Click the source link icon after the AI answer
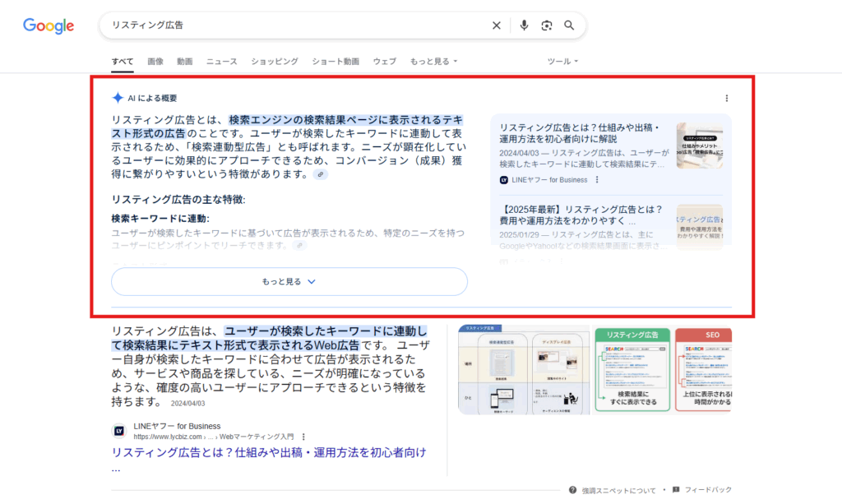842x504 pixels. (x=321, y=174)
